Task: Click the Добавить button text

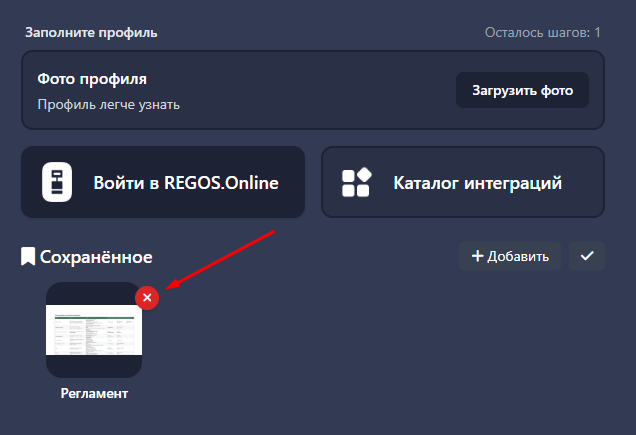Action: (517, 257)
